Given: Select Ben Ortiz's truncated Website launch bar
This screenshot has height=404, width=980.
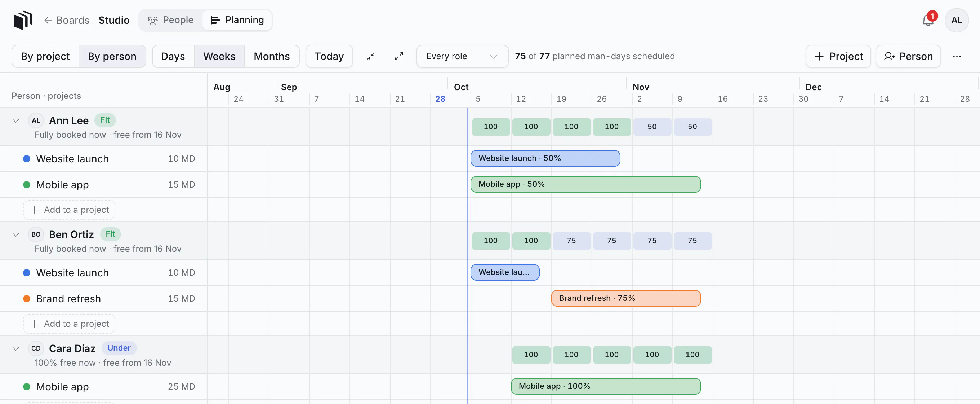Looking at the screenshot, I should pos(505,272).
